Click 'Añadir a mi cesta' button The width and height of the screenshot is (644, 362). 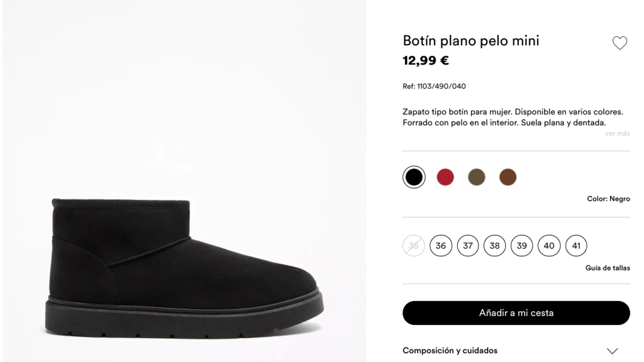pos(516,313)
